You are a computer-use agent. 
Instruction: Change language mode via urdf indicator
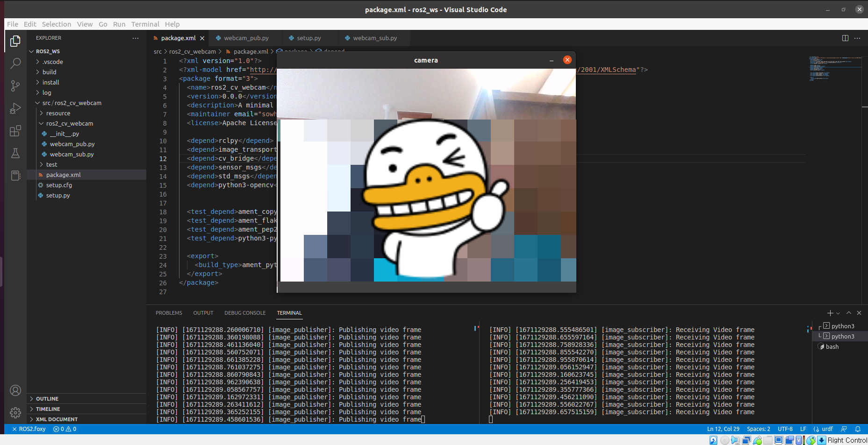pyautogui.click(x=823, y=429)
